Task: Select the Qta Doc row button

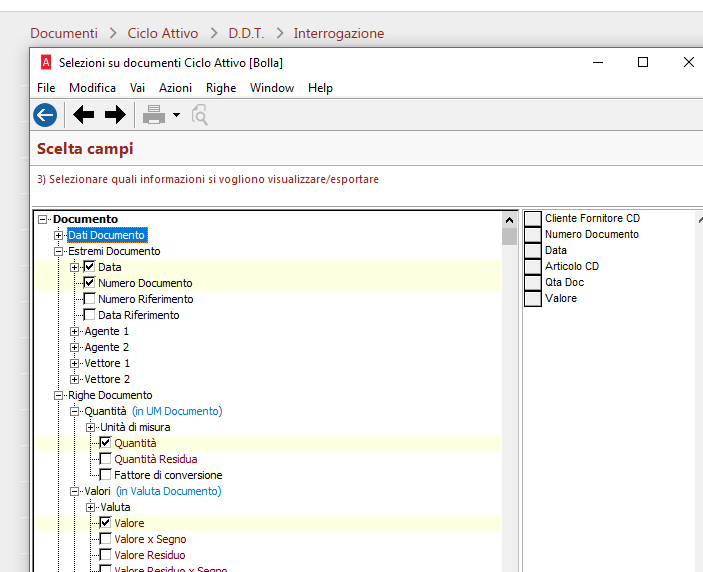Action: tap(533, 283)
